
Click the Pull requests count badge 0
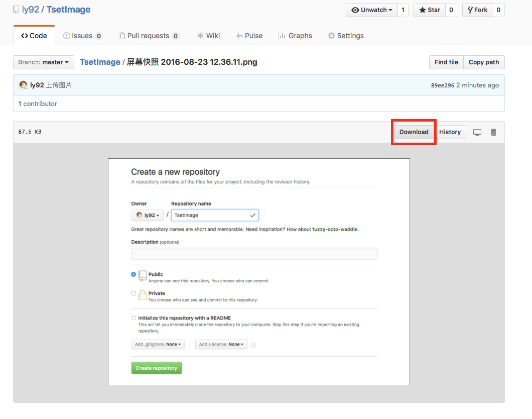[x=176, y=36]
